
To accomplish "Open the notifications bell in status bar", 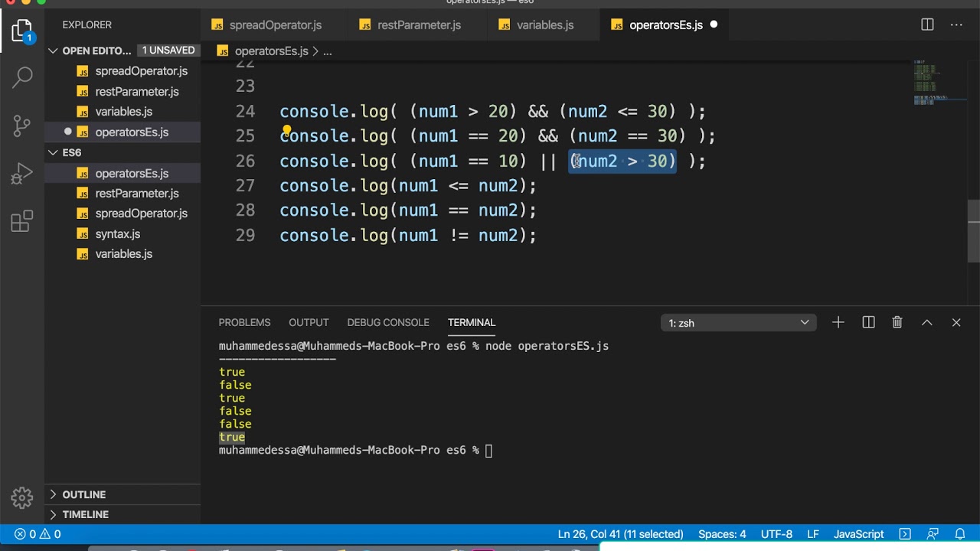I will 960,534.
